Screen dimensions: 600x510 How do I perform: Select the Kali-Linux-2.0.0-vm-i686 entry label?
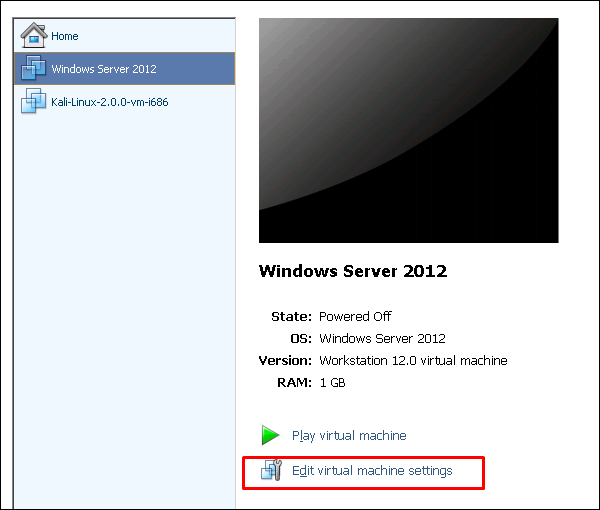coord(110,102)
